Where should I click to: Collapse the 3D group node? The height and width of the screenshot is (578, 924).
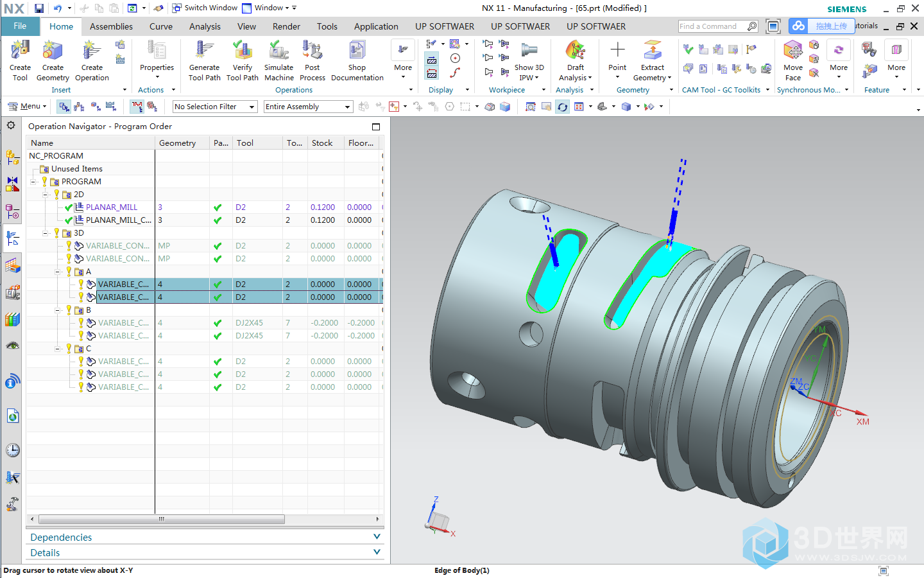46,233
